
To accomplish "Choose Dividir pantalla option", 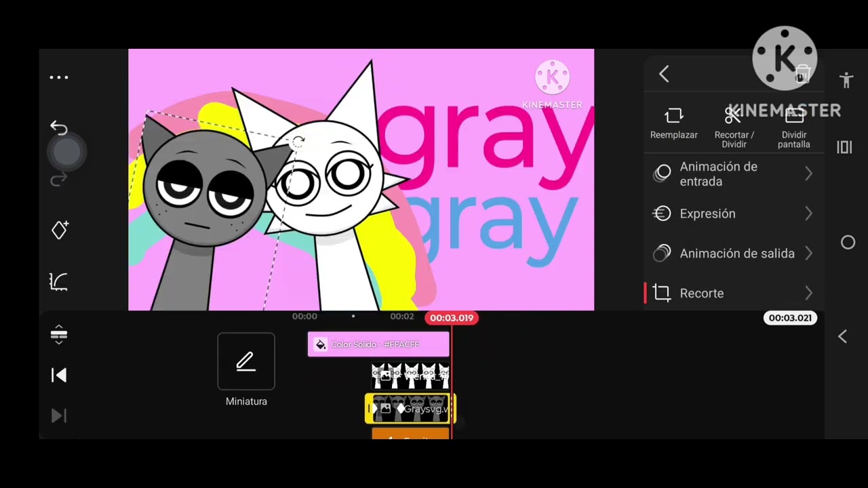I will coord(794,127).
